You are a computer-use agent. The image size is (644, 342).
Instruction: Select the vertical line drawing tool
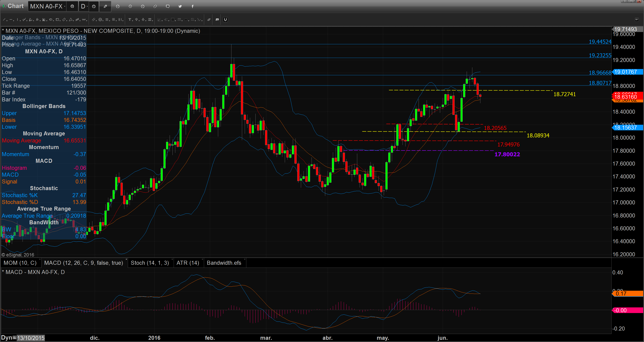[x=18, y=20]
